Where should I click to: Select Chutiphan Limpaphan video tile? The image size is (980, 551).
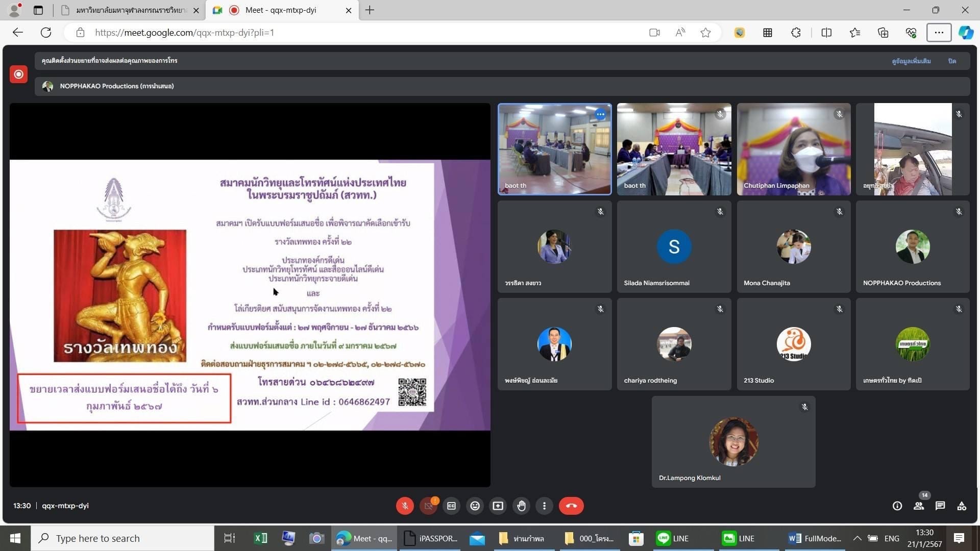(x=794, y=149)
